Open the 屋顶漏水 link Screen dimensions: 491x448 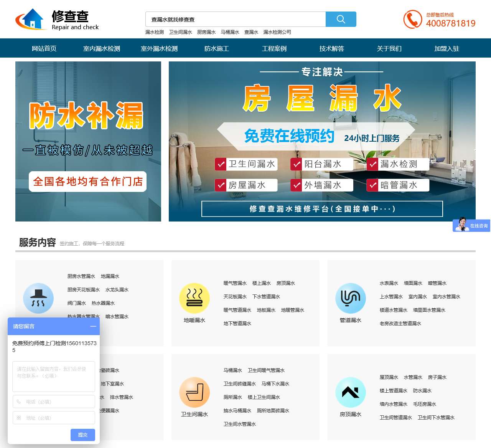tap(389, 377)
